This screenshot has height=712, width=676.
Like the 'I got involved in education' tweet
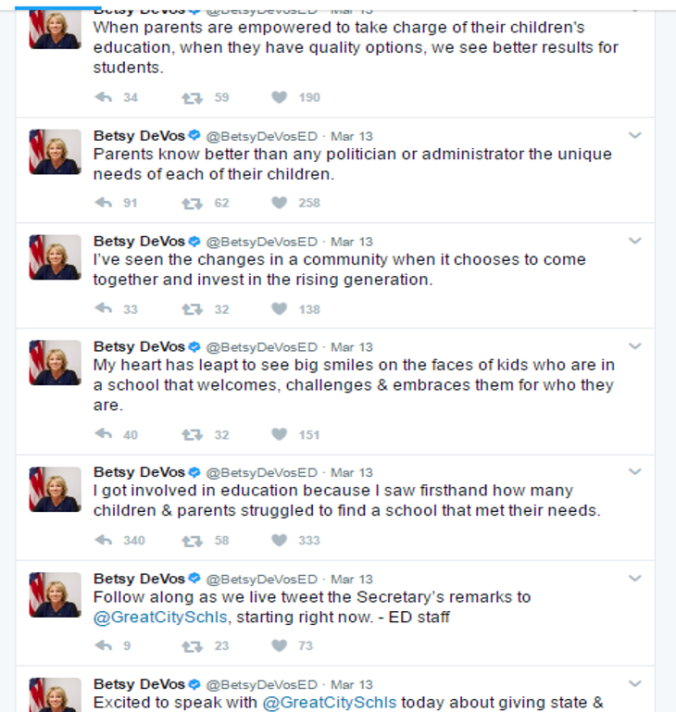coord(280,540)
